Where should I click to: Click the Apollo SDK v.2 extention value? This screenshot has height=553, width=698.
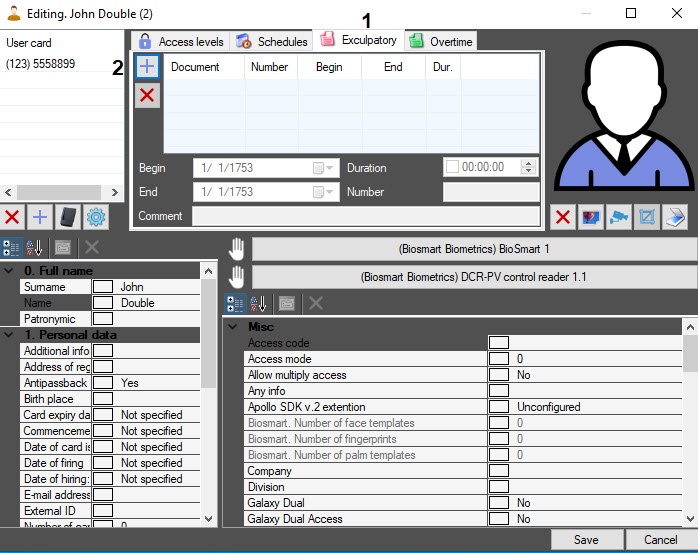tap(597, 407)
